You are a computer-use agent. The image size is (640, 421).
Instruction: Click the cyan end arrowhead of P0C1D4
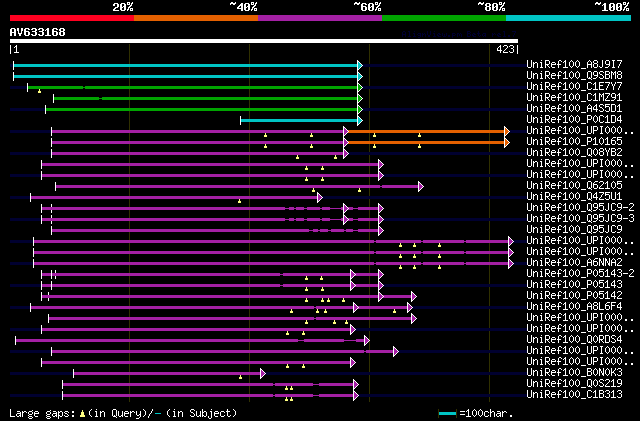(360, 120)
